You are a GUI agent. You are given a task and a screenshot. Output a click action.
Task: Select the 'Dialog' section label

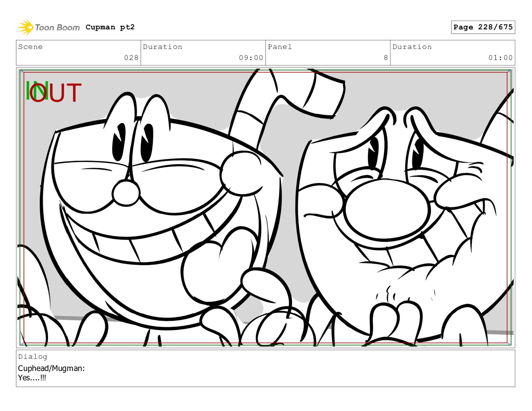point(33,357)
